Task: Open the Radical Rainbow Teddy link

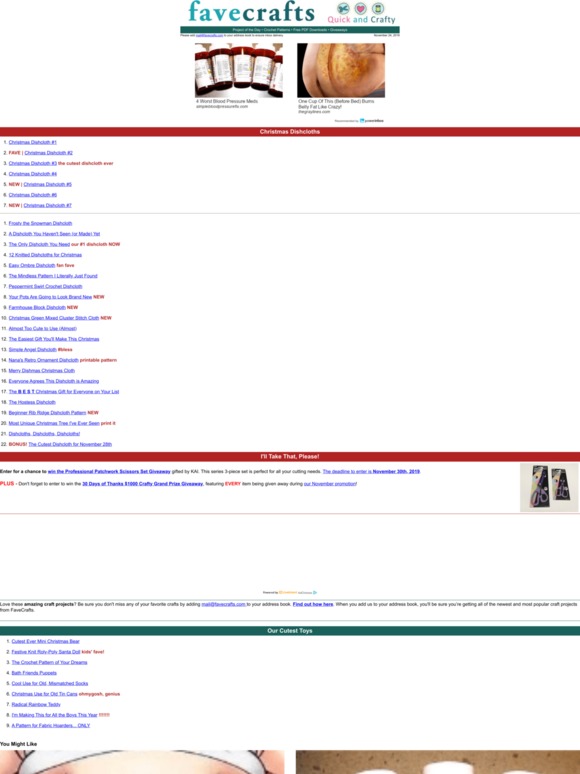Action: (36, 704)
